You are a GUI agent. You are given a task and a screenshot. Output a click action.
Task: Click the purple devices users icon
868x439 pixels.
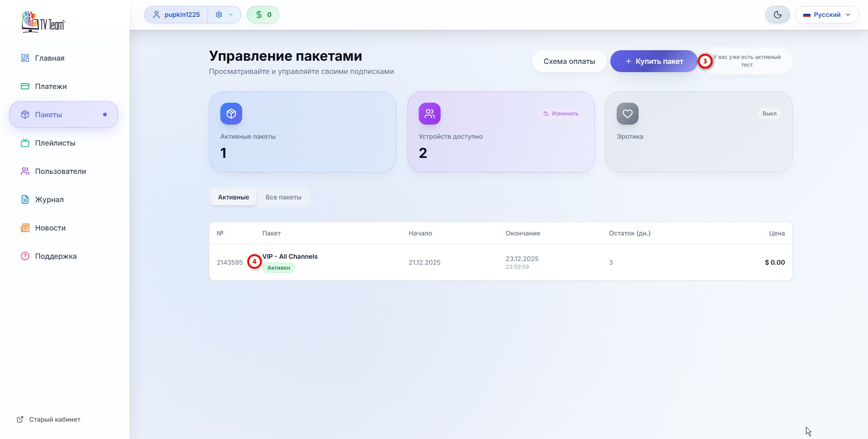tap(430, 114)
